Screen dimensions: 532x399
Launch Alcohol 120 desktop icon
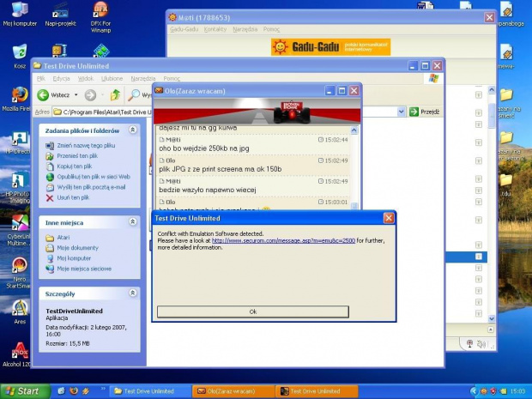click(17, 354)
